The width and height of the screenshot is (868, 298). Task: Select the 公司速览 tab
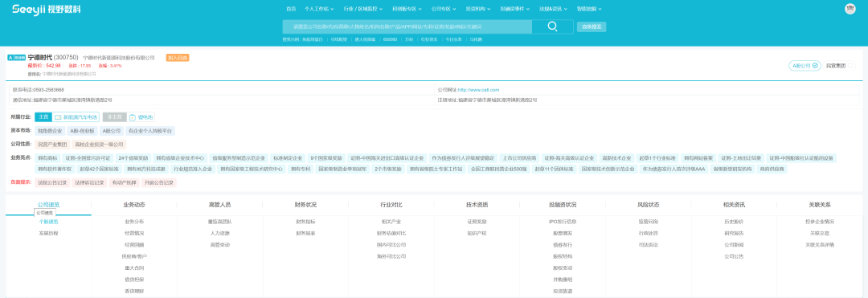click(49, 205)
